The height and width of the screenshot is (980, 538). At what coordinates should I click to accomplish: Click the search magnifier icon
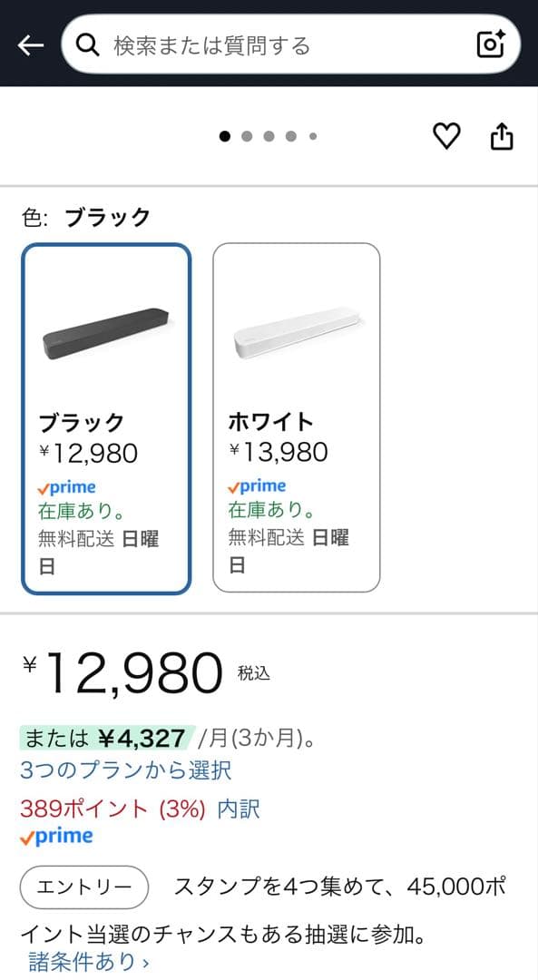[88, 43]
